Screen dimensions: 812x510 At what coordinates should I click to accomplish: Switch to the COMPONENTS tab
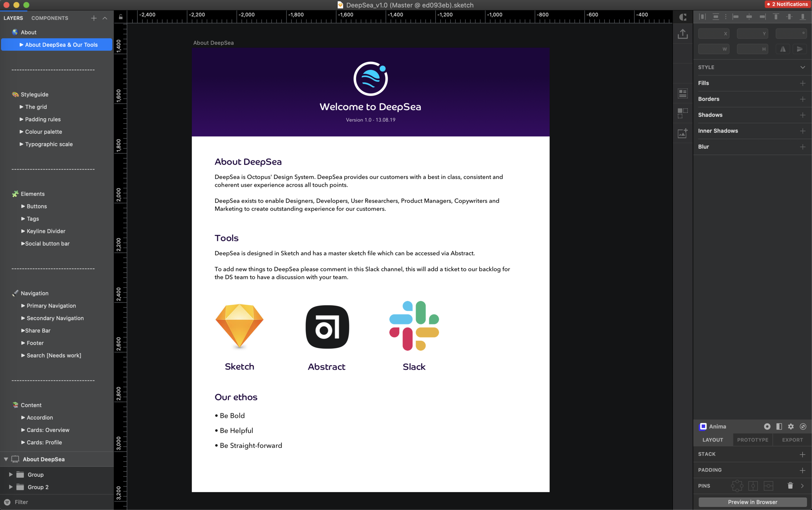[x=50, y=18]
